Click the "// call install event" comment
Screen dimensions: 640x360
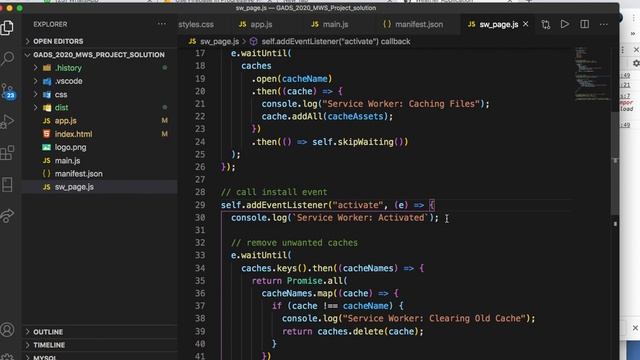pos(274,192)
